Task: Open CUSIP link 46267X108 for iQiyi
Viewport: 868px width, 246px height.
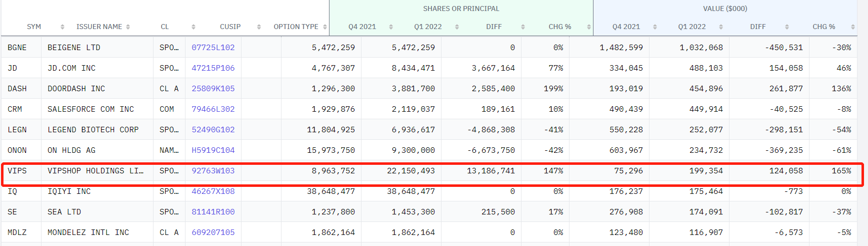Action: point(213,191)
